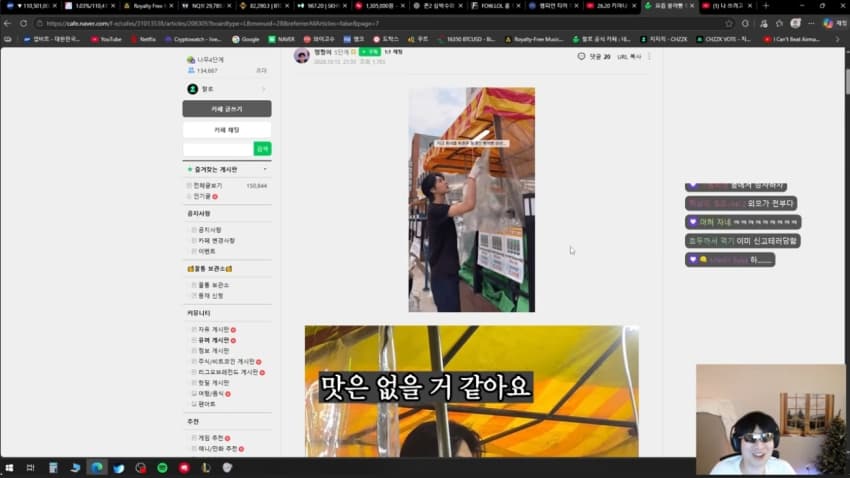Open Task View on the taskbar

[x=30, y=468]
